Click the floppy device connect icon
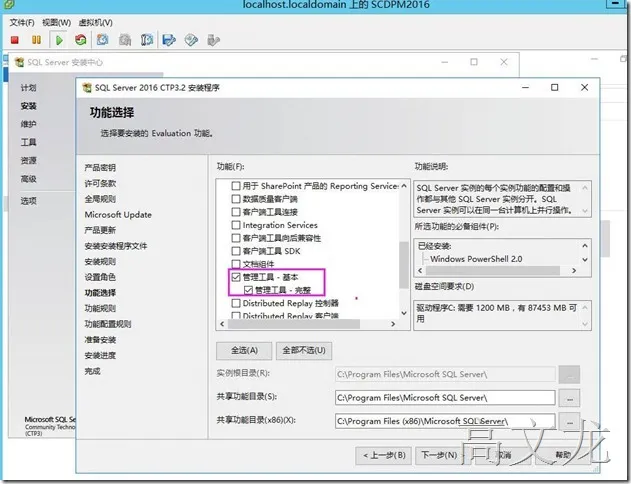 coord(169,40)
